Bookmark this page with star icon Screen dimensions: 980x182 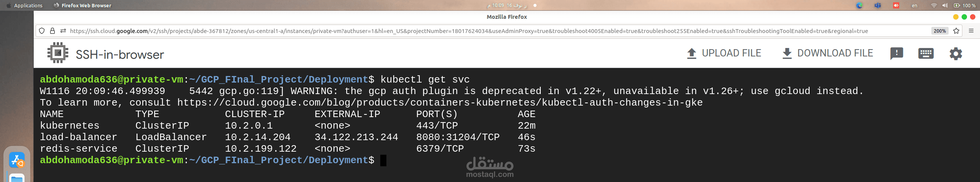(956, 31)
